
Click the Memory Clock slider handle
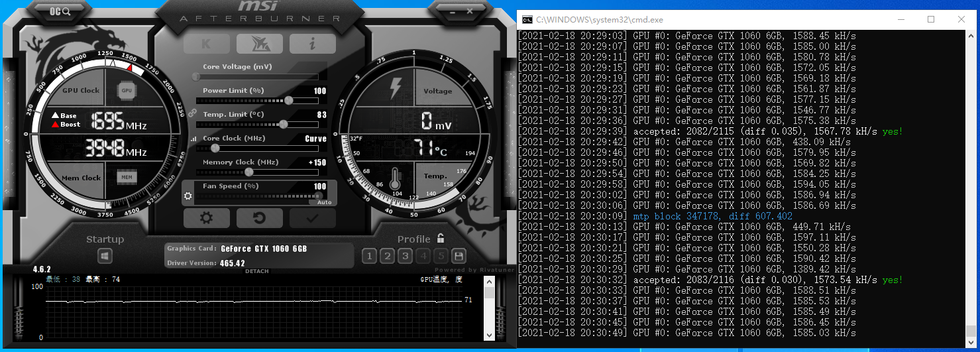[248, 172]
